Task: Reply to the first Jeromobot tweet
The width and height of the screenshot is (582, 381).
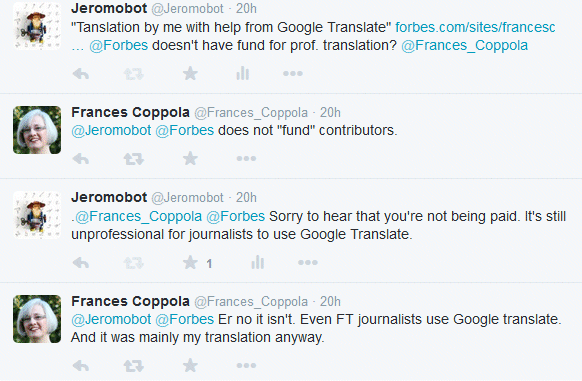Action: 81,74
